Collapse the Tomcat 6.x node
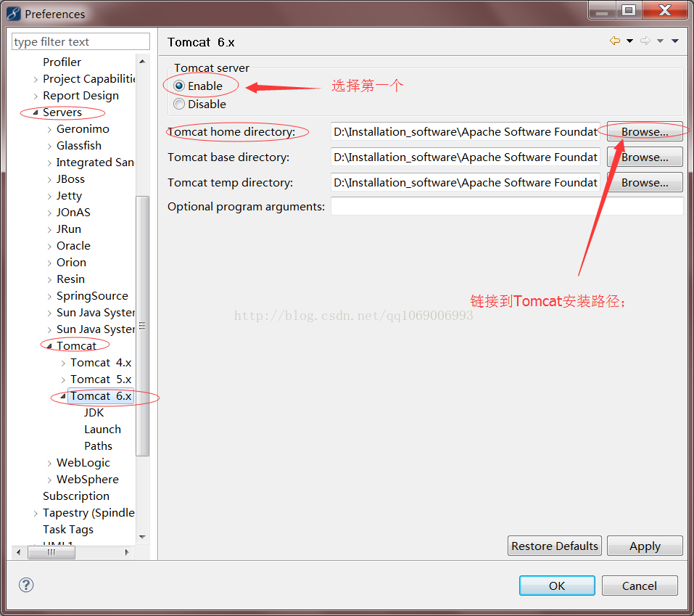The width and height of the screenshot is (694, 616). click(63, 396)
